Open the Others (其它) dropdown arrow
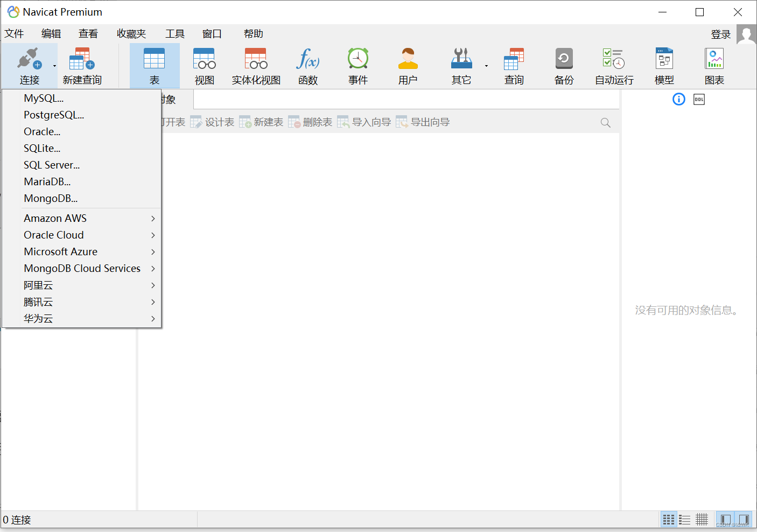Image resolution: width=757 pixels, height=532 pixels. pyautogui.click(x=486, y=66)
